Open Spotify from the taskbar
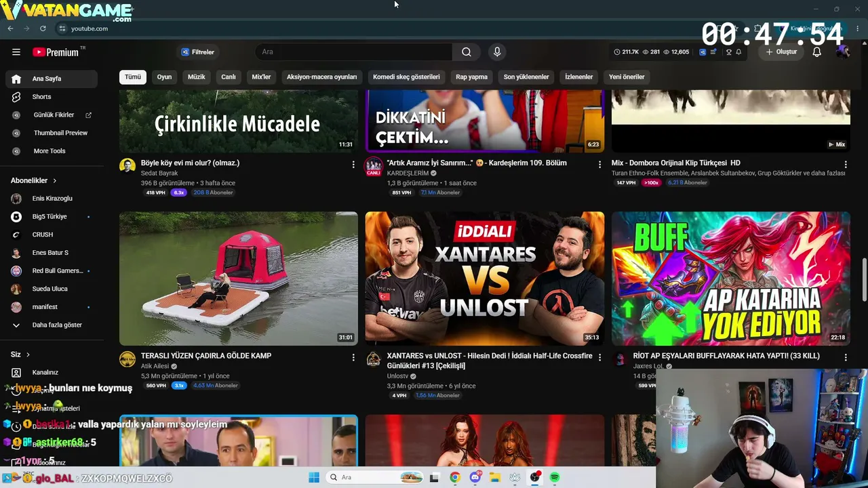The height and width of the screenshot is (488, 868). coord(555,477)
